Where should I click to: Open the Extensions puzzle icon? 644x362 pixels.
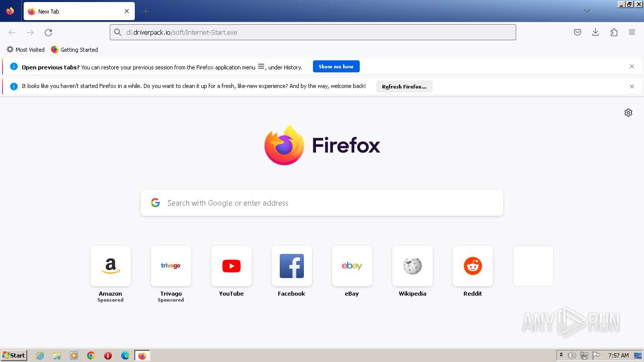pyautogui.click(x=614, y=32)
